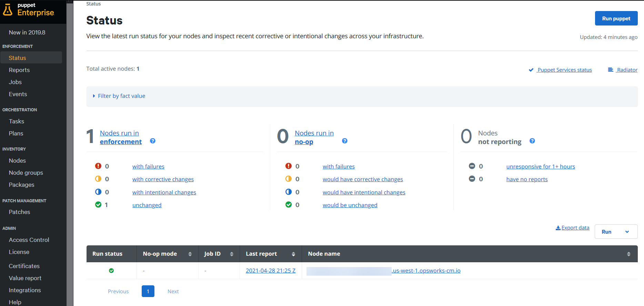Click pagination page 1 button
The image size is (644, 306).
tap(148, 291)
